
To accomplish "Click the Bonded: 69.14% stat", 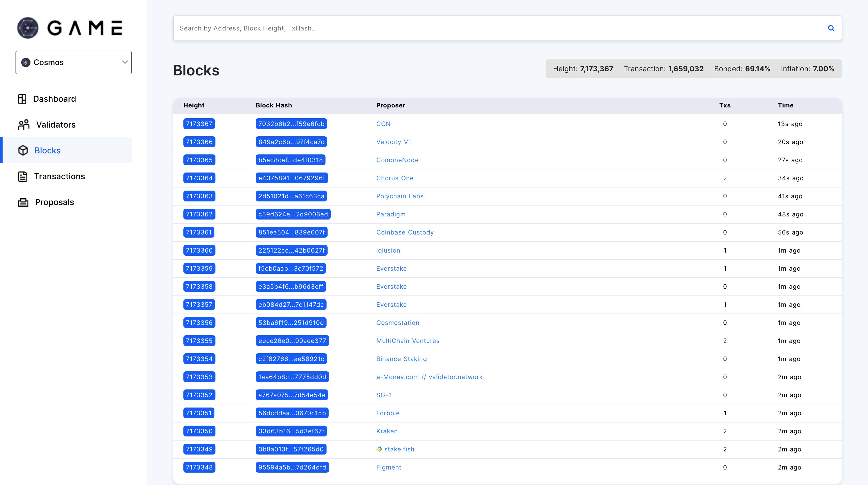I will (x=742, y=69).
